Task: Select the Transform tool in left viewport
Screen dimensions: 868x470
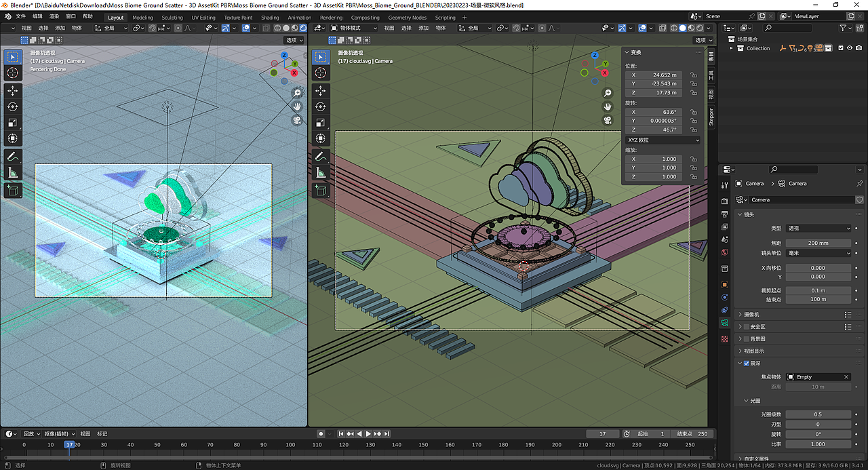Action: tap(13, 139)
